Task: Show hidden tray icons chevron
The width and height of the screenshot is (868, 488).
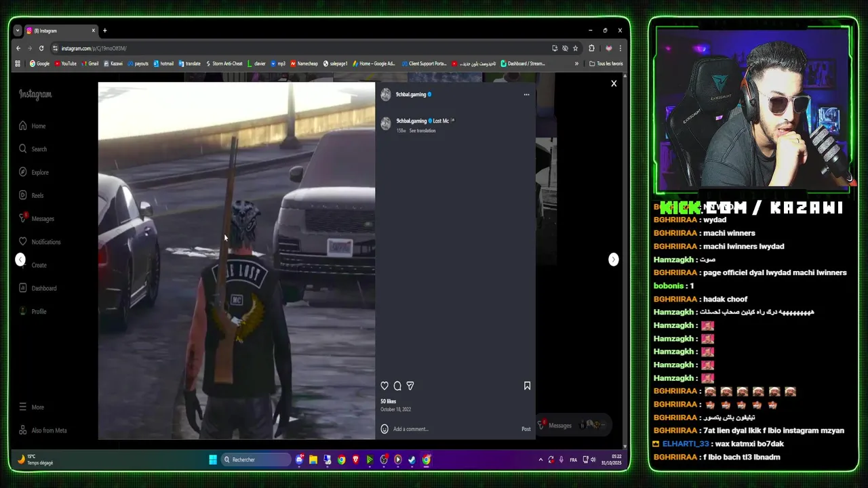Action: point(540,460)
